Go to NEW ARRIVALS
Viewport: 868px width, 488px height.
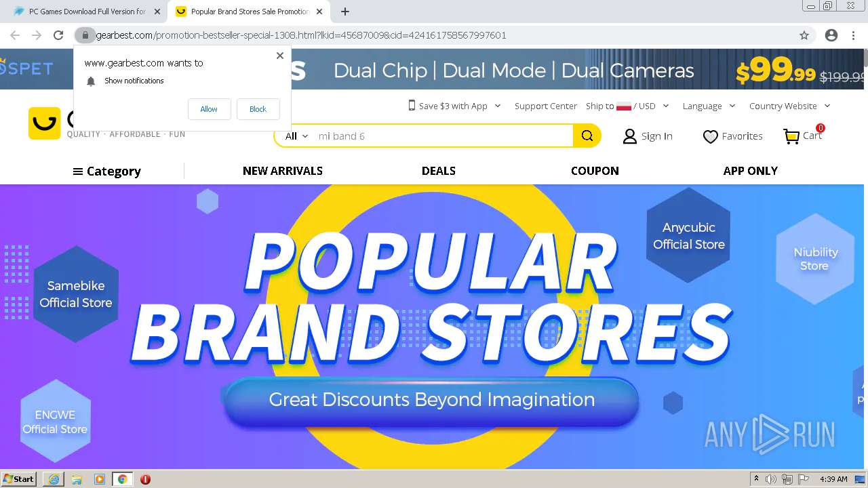(283, 171)
